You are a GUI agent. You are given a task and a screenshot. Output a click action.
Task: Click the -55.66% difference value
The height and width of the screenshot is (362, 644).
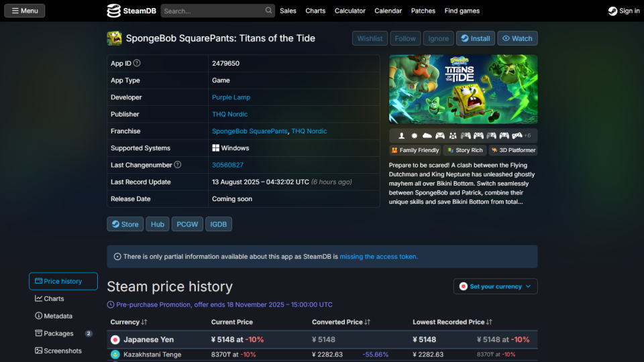coord(376,354)
